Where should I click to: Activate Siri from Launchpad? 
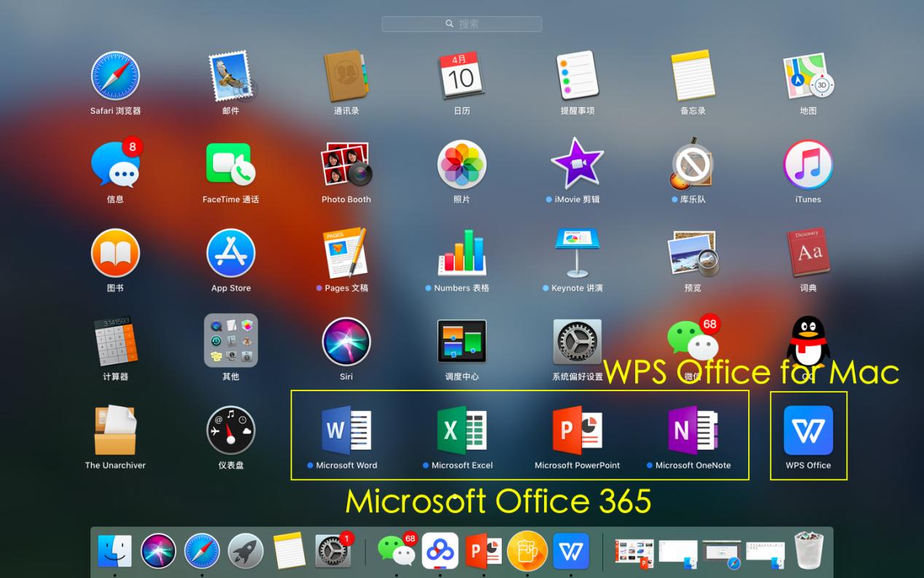coord(346,342)
